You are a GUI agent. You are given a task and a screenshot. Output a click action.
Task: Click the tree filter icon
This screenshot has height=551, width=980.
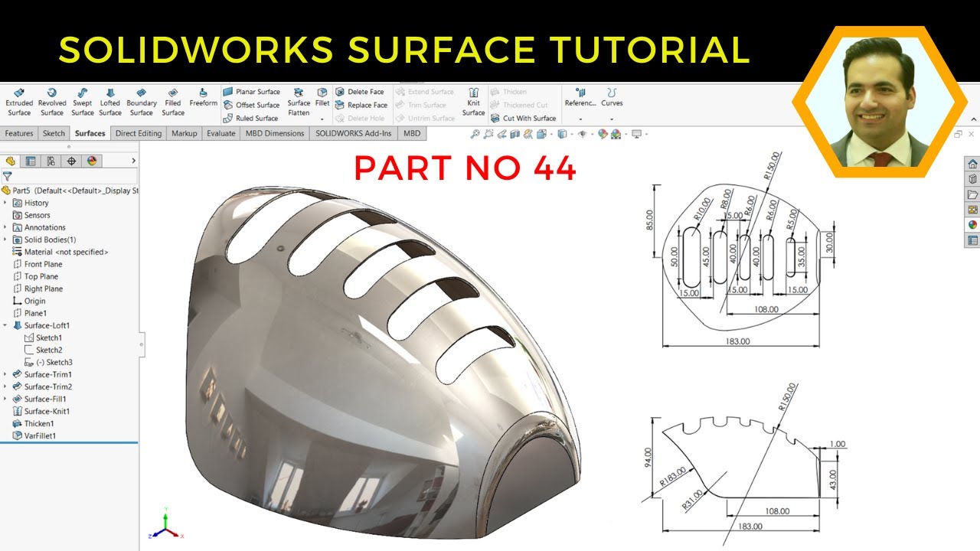[8, 176]
